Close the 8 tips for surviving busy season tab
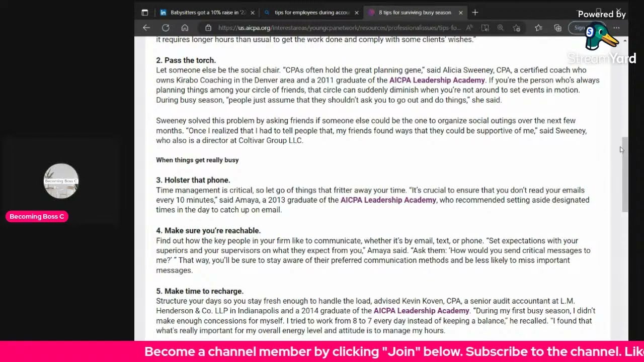The height and width of the screenshot is (362, 644). 460,13
